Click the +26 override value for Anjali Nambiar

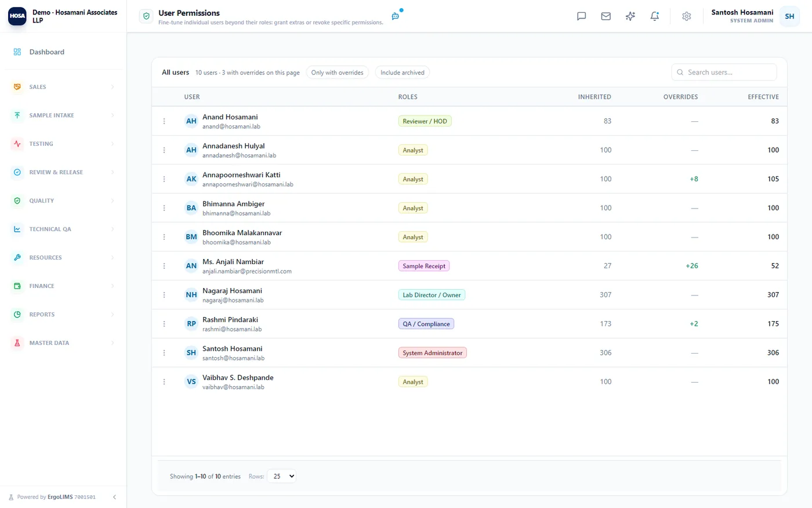(x=692, y=266)
